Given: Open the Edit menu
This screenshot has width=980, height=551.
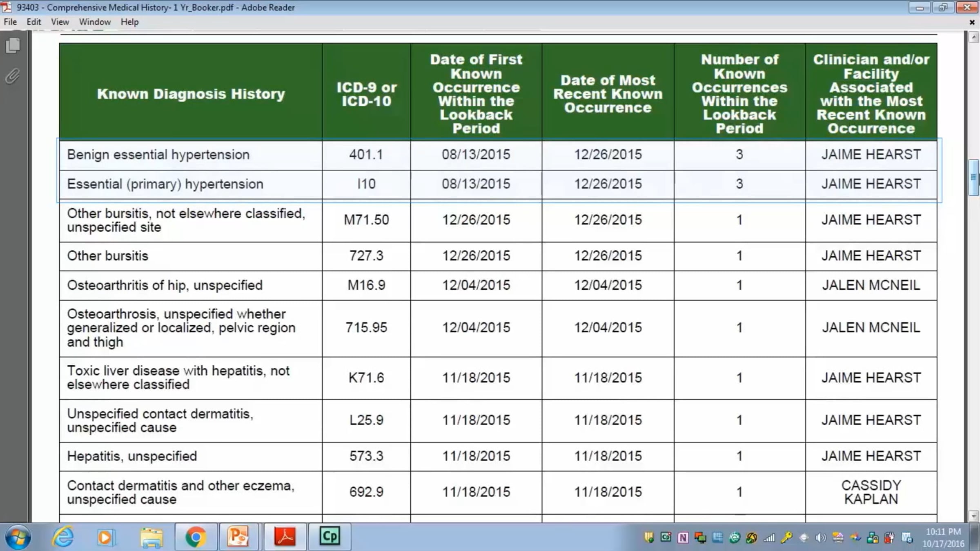Looking at the screenshot, I should tap(34, 22).
